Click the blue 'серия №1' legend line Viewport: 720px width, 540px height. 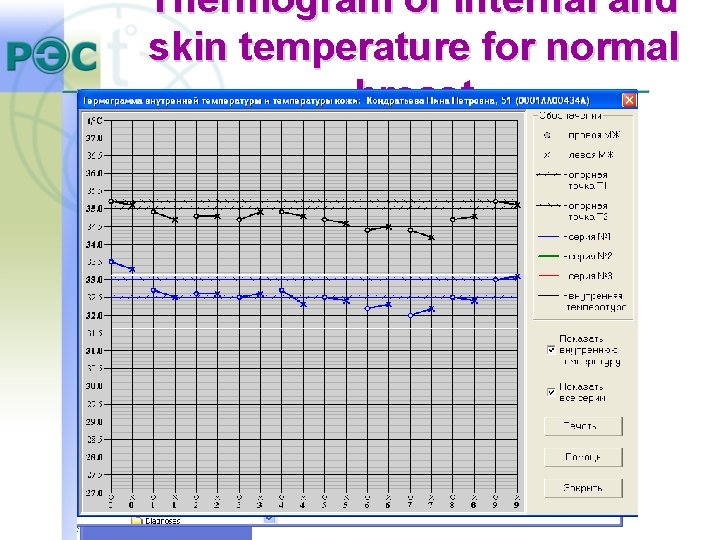(548, 237)
